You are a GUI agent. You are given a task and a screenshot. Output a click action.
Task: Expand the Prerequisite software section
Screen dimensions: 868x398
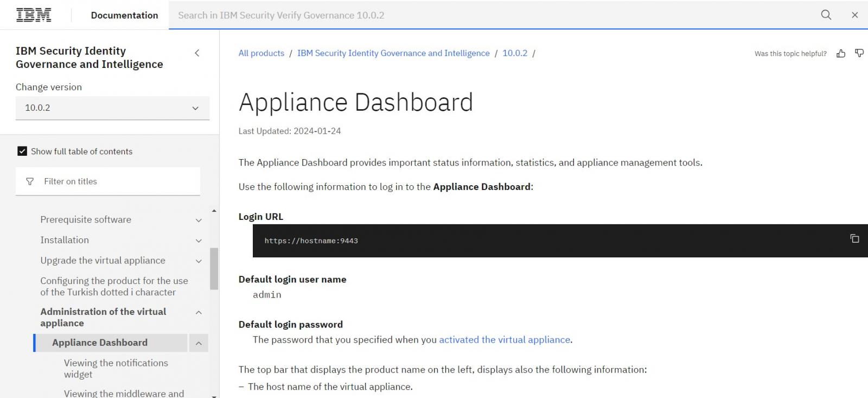click(x=199, y=220)
